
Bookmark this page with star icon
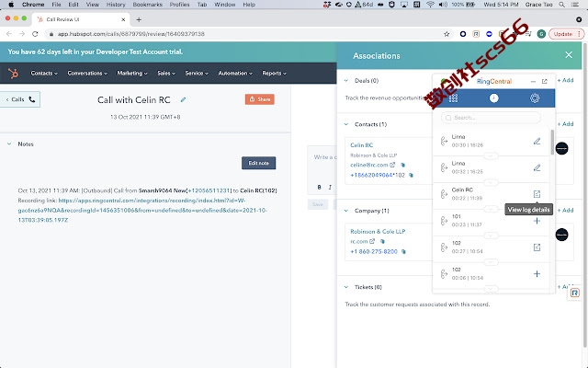click(447, 34)
